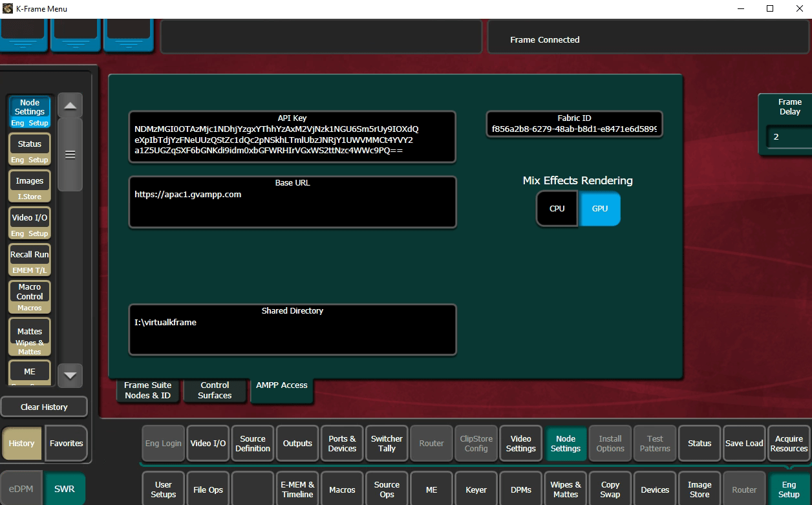
Task: Open Recall Run EMEM T/L history item
Action: [x=30, y=259]
